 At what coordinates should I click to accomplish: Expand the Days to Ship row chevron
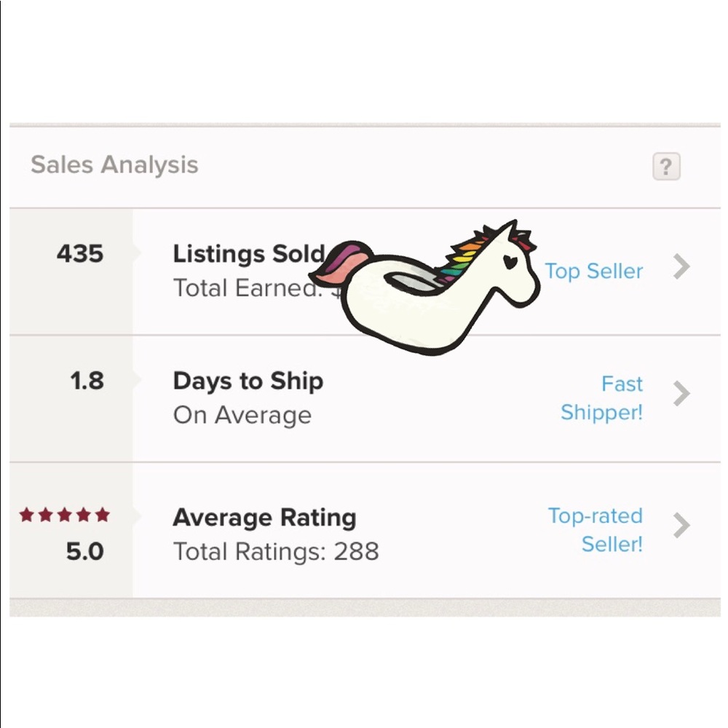(x=681, y=394)
